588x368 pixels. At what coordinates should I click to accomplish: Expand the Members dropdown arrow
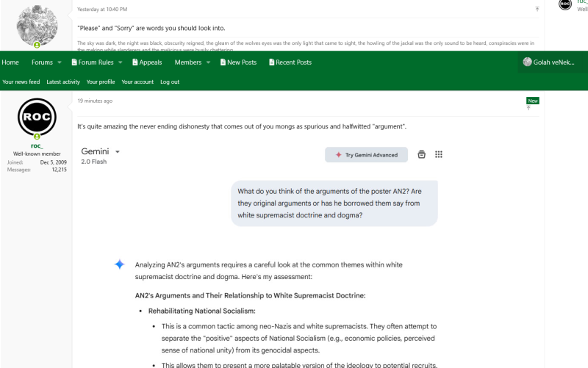click(208, 62)
